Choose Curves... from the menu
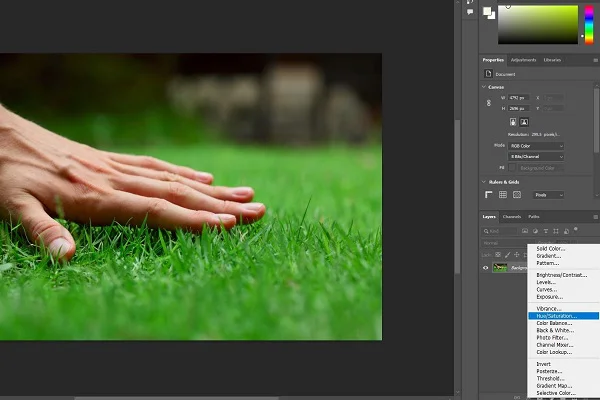Viewport: 600px width, 400px height. pyautogui.click(x=563, y=290)
